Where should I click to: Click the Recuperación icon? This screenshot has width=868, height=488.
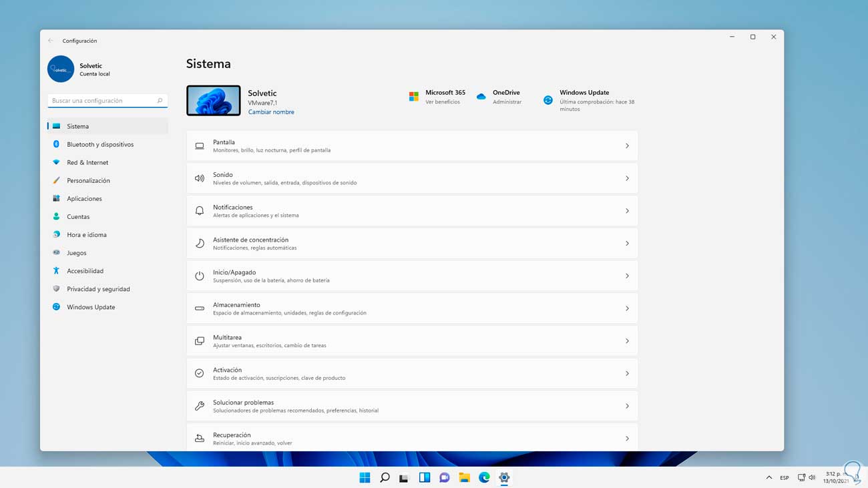coord(200,439)
